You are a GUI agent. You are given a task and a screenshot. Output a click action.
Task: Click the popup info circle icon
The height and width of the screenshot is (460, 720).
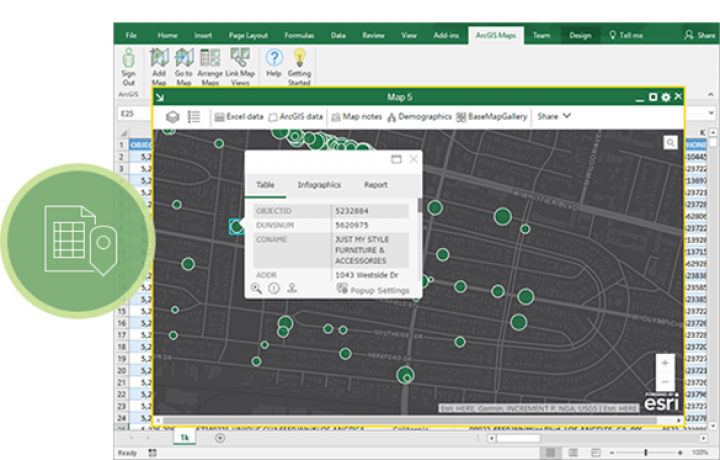274,289
